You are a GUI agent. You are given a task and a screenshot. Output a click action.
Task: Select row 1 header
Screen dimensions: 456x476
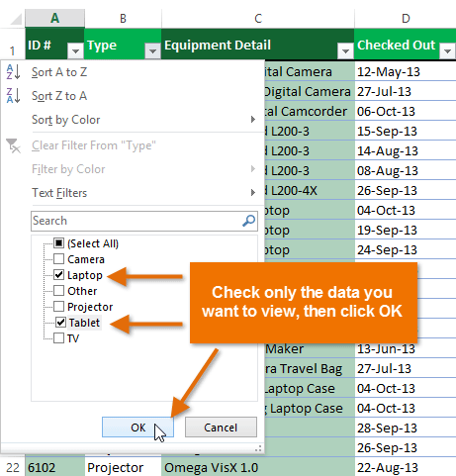coord(13,45)
